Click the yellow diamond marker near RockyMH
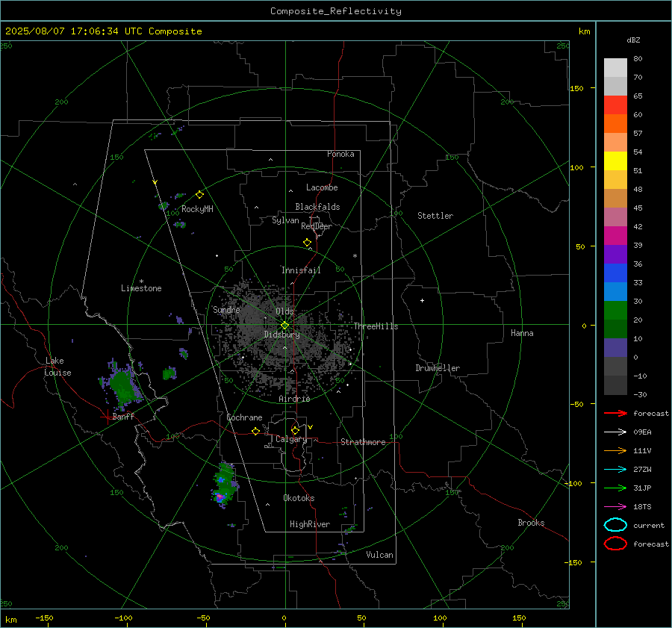The width and height of the screenshot is (672, 628). click(x=199, y=195)
